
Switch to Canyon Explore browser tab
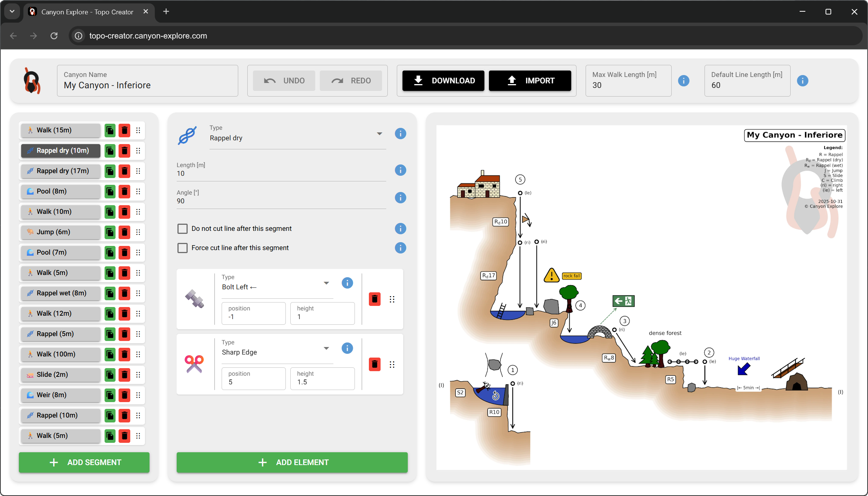87,12
